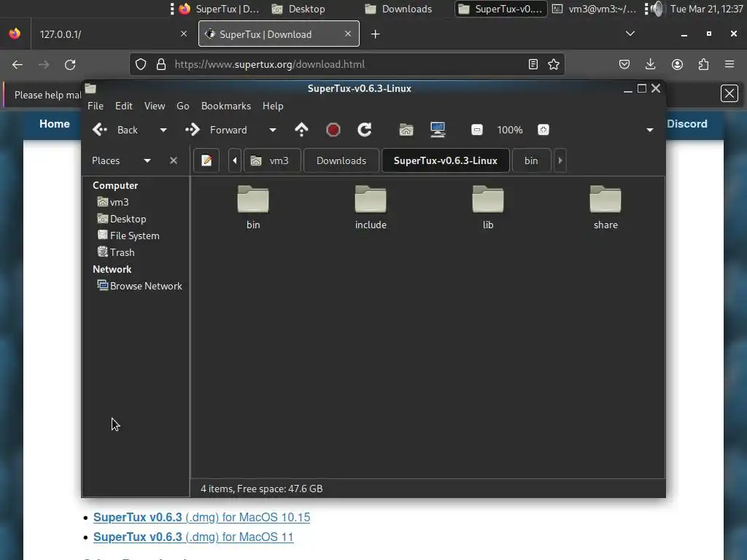Image resolution: width=747 pixels, height=560 pixels.
Task: Open system volume speaker icon
Action: pos(657,9)
